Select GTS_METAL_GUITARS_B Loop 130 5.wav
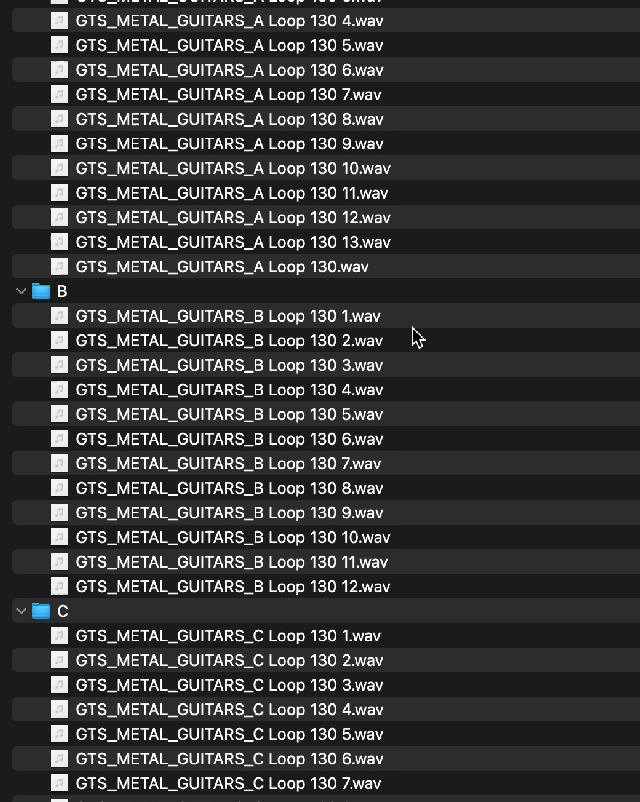The width and height of the screenshot is (640, 802). (229, 414)
